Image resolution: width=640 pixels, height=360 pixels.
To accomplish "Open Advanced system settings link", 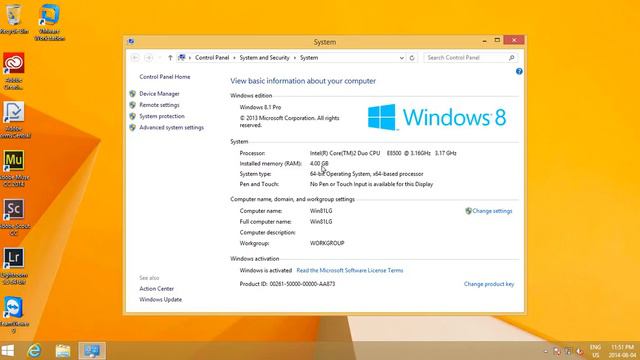I will 171,127.
